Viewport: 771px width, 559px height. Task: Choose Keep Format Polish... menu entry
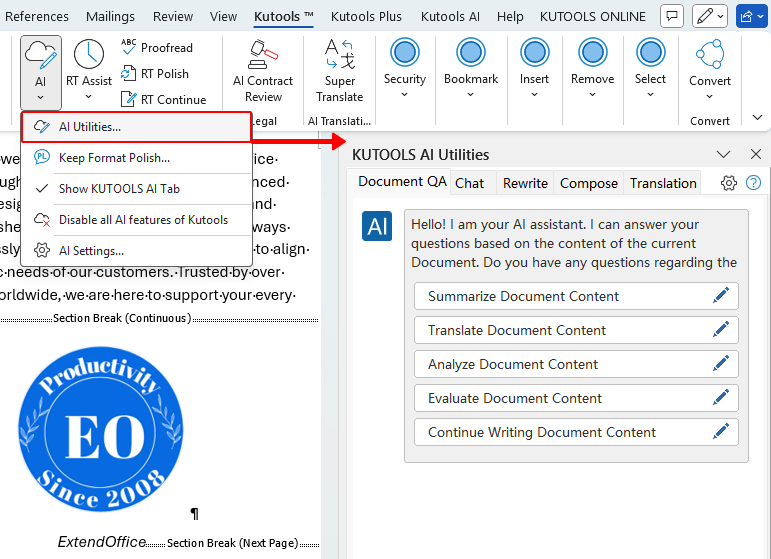(x=137, y=158)
